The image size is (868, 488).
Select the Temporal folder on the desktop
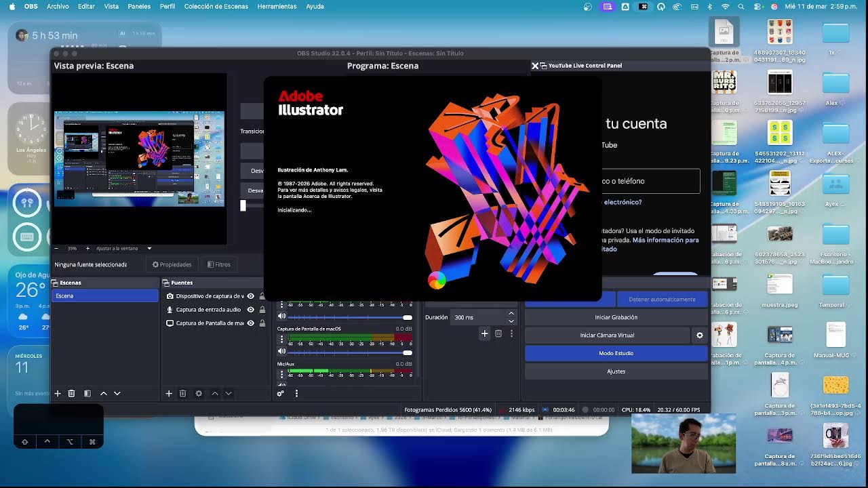[835, 290]
